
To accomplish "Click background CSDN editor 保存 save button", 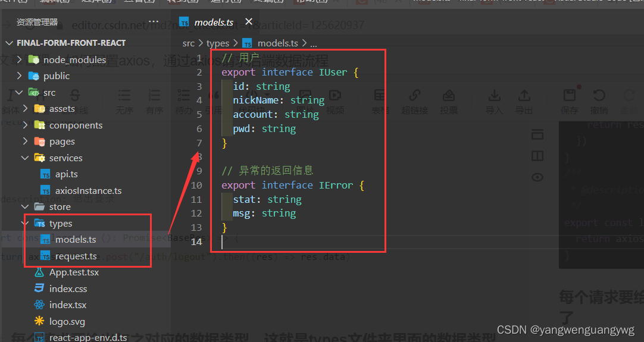I will (x=569, y=101).
